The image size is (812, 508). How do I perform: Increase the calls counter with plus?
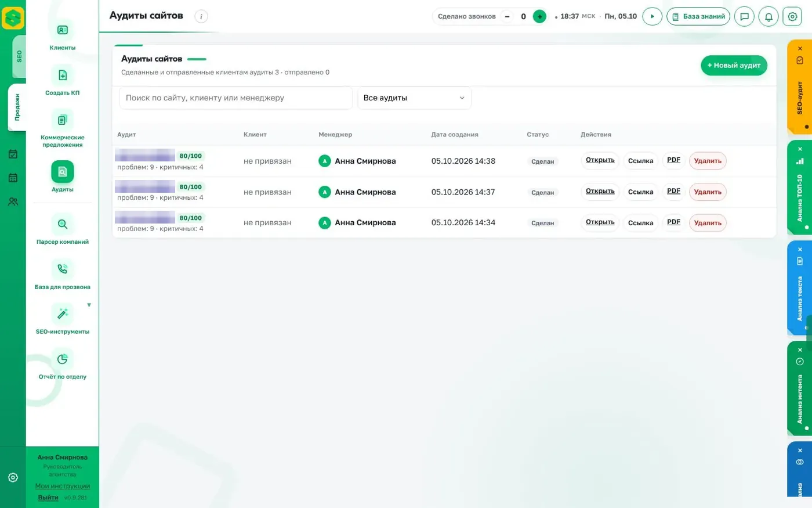539,16
